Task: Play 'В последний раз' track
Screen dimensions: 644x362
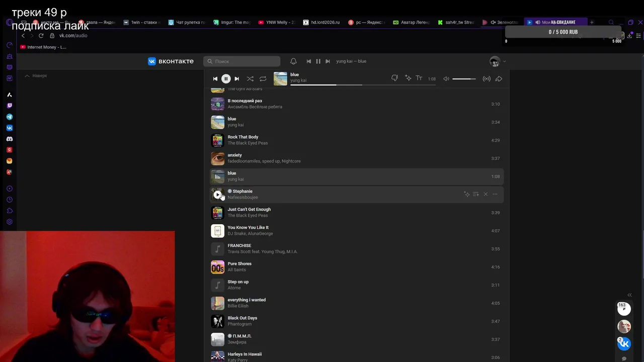Action: [356, 104]
